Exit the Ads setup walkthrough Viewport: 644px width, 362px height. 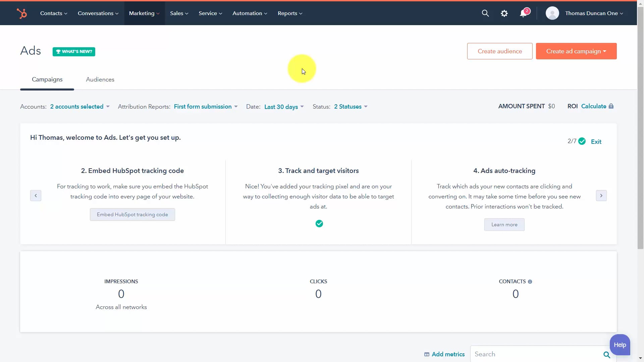tap(596, 141)
